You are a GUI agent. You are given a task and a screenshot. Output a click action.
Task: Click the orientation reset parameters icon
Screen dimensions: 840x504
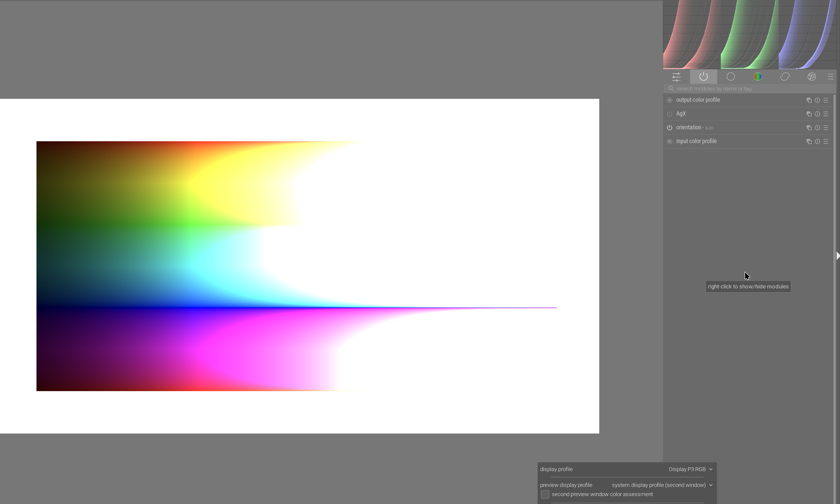pyautogui.click(x=817, y=128)
